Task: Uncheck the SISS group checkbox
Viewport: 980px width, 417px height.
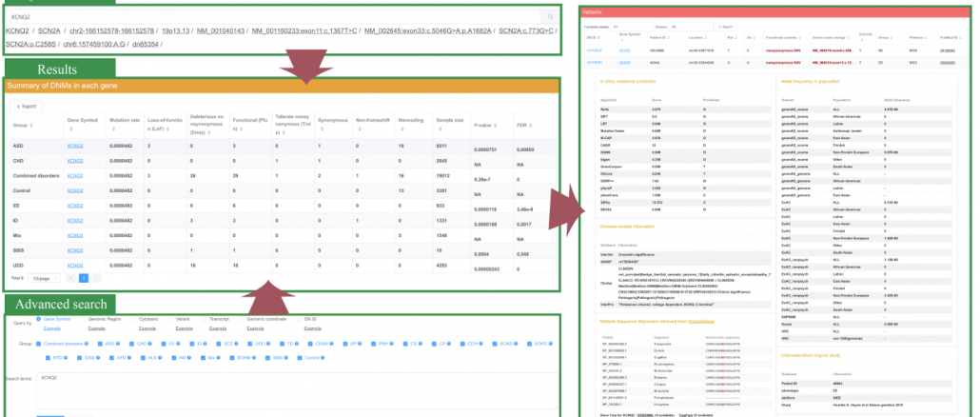Action: tap(79, 358)
